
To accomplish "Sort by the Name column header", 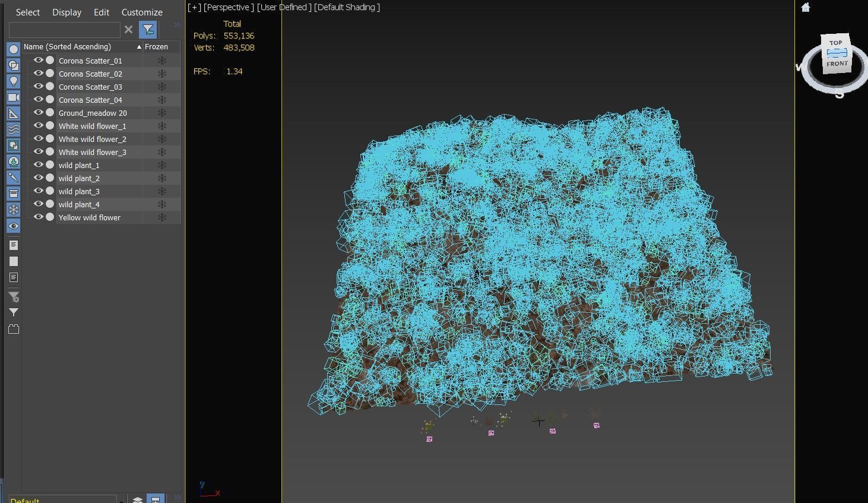I will pos(82,46).
